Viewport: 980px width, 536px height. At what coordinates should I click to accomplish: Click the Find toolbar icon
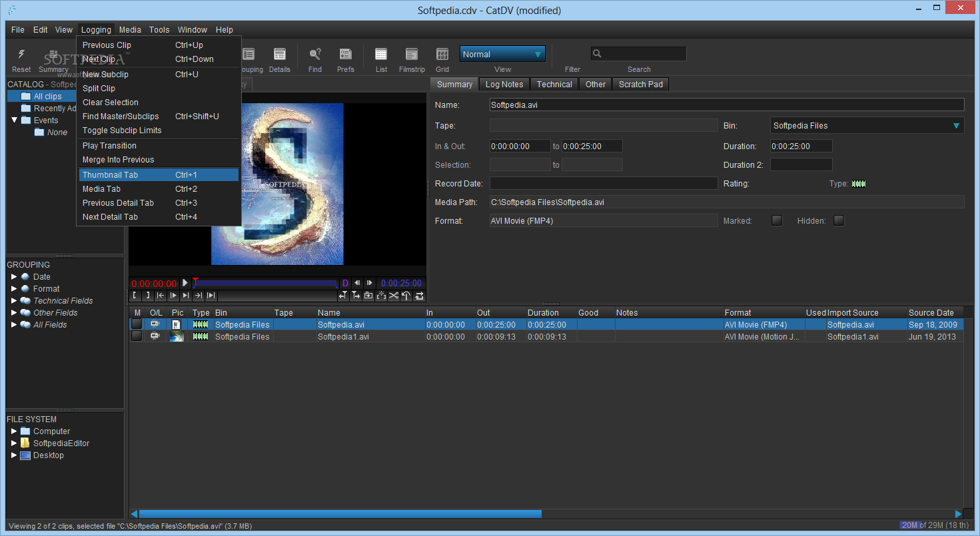315,55
